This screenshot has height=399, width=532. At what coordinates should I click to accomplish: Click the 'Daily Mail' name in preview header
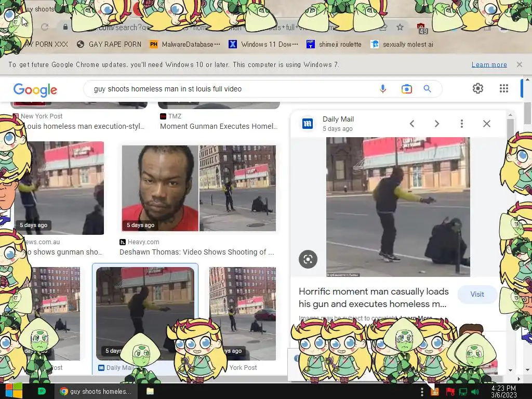pos(338,119)
